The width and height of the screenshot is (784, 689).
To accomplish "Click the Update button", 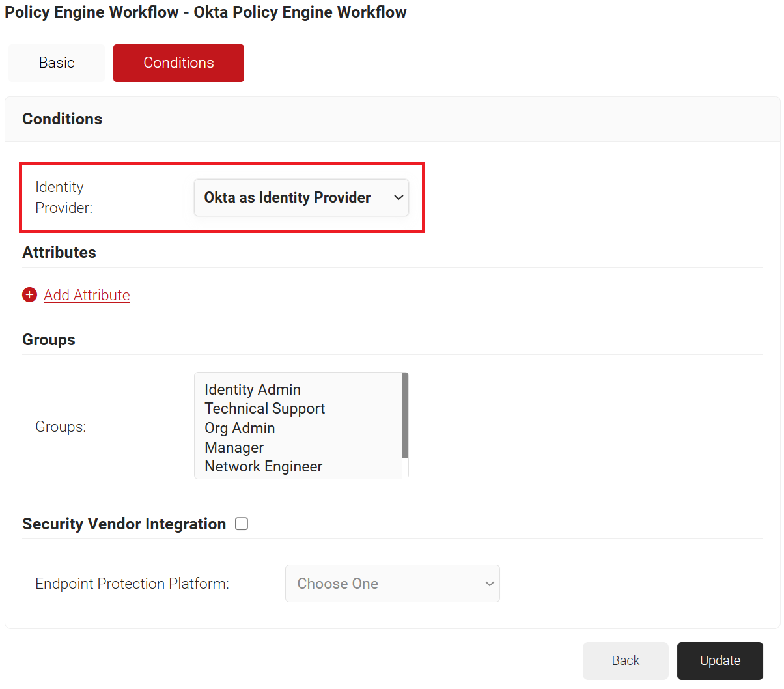I will [x=720, y=661].
